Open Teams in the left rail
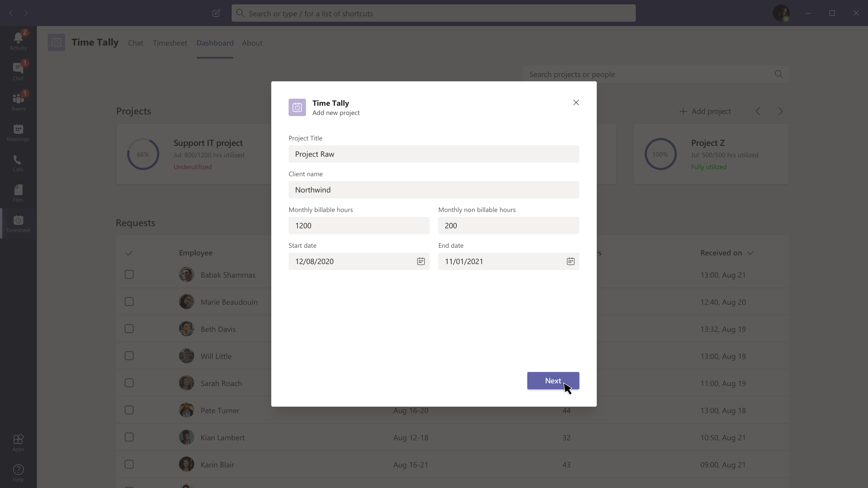The image size is (868, 488). click(x=18, y=102)
